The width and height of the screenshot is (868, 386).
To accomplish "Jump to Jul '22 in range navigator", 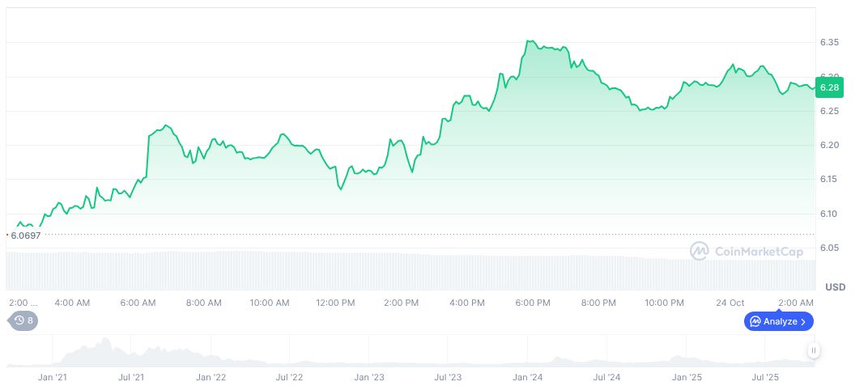I will coord(289,377).
